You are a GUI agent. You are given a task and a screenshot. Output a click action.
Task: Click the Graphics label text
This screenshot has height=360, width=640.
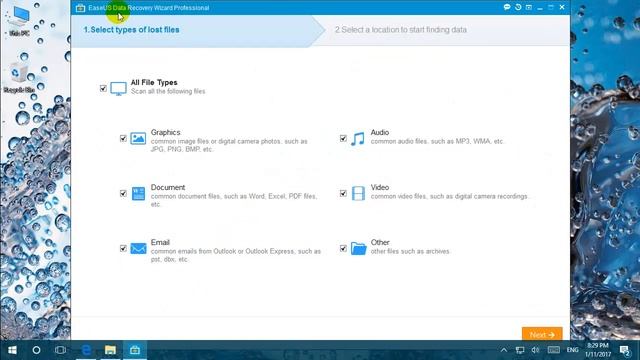coord(165,132)
